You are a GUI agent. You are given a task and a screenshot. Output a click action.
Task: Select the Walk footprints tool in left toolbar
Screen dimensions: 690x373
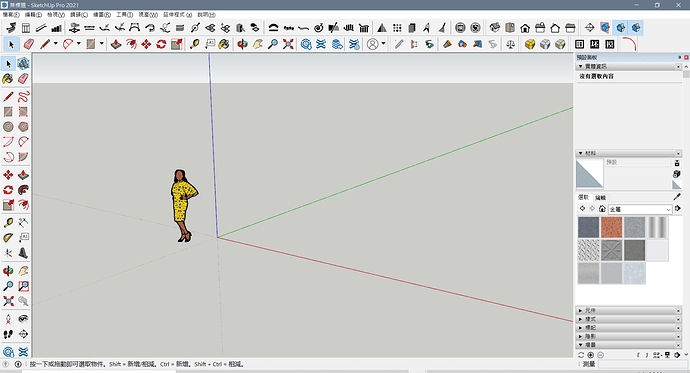[x=8, y=334]
